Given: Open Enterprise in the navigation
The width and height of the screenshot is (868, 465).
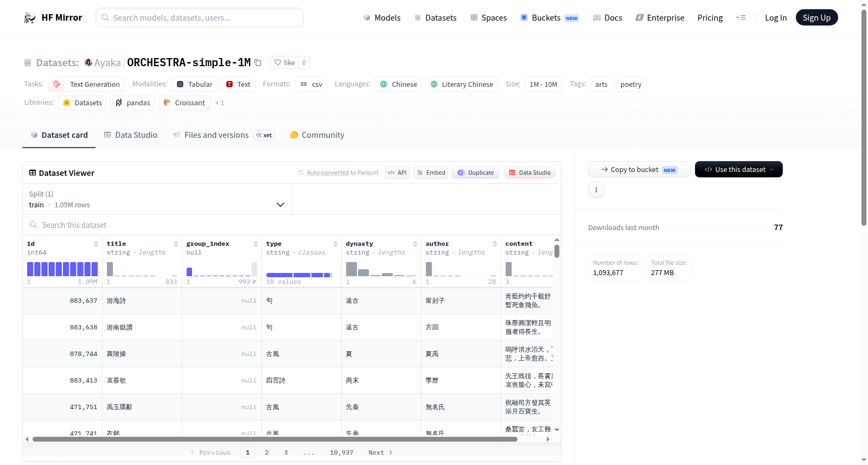Looking at the screenshot, I should coord(660,18).
